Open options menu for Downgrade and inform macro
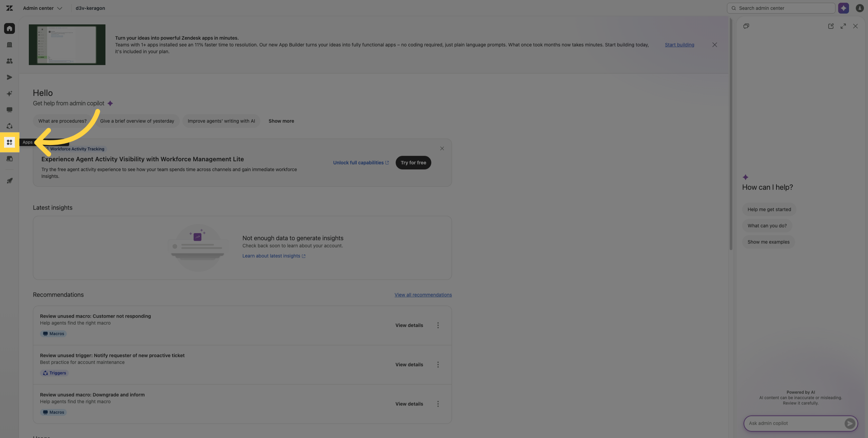Image resolution: width=868 pixels, height=438 pixels. tap(438, 404)
